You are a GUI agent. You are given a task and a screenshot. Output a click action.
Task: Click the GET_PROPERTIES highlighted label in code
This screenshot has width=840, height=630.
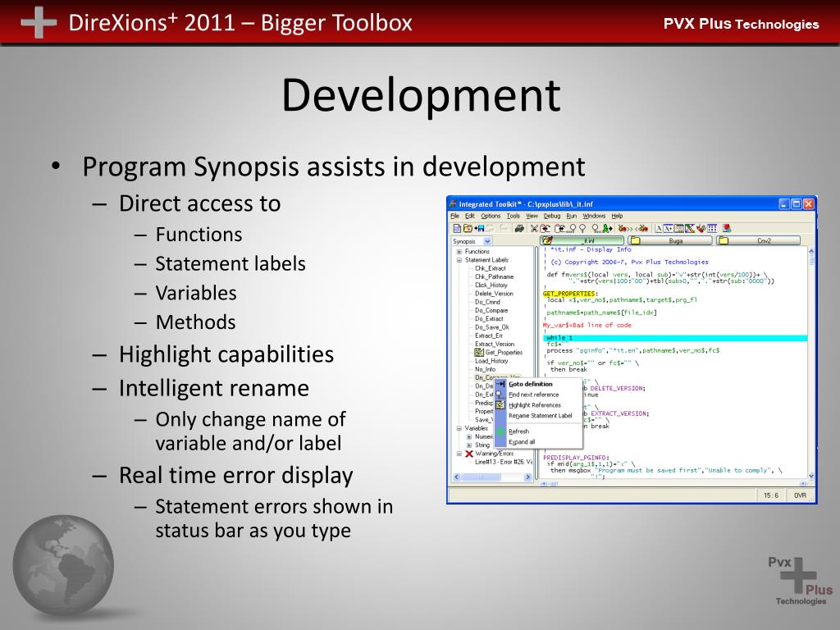pyautogui.click(x=569, y=294)
